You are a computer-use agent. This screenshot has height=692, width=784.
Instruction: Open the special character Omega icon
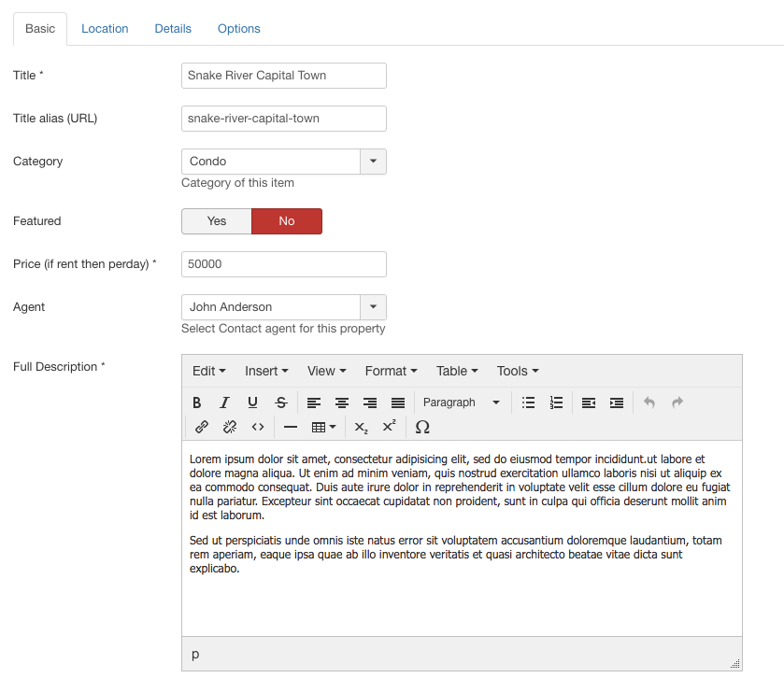pos(422,427)
